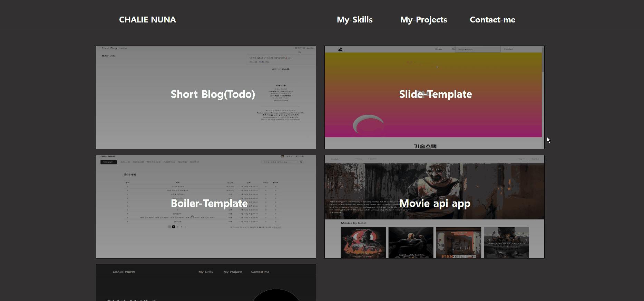Open the partially visible portfolio project card
This screenshot has height=301, width=644.
click(206, 283)
